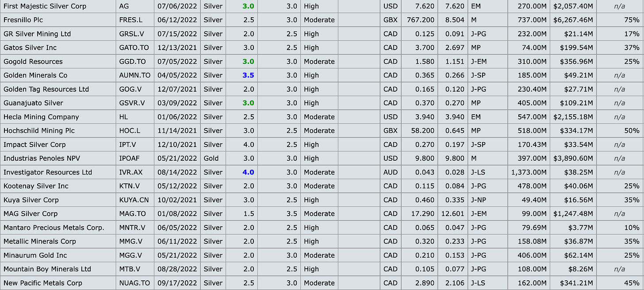Click the blue 3.5 rating for Golden Minerals
Screen dimensions: 644x290
pos(248,75)
